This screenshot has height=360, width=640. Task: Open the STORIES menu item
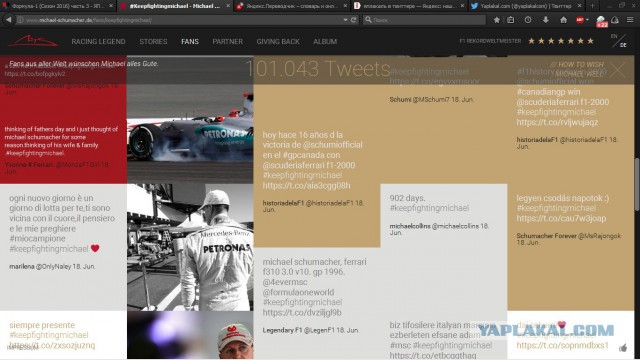(153, 42)
